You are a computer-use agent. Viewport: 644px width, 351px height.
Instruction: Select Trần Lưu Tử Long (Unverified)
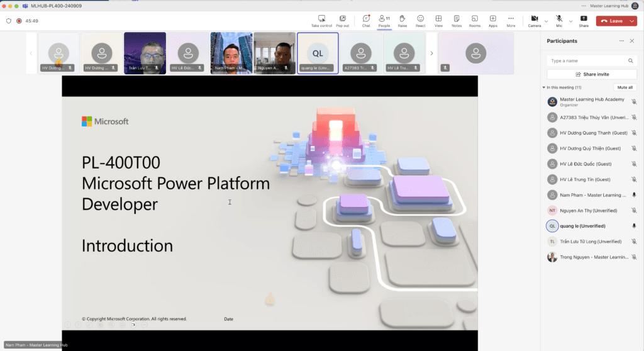592,242
